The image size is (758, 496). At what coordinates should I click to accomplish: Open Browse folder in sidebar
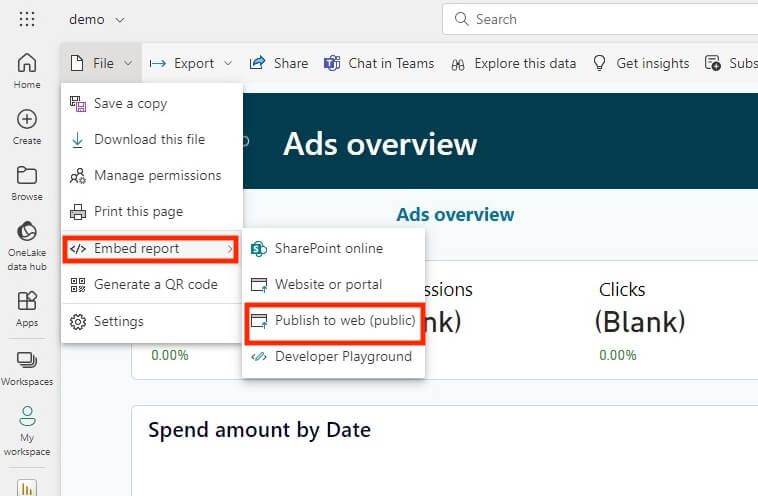(27, 182)
